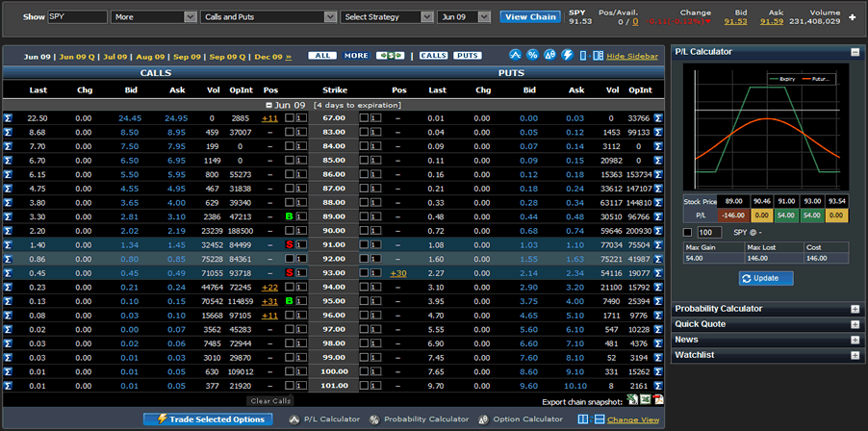Select the Jul 09 expiration tab
This screenshot has width=868, height=431.
pos(115,57)
